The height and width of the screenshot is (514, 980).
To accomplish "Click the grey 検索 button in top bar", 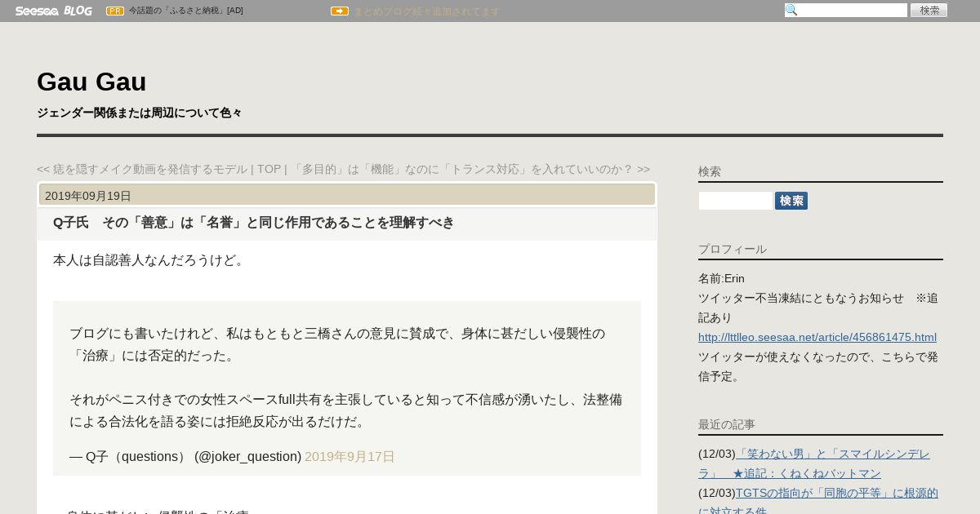I will pyautogui.click(x=929, y=11).
